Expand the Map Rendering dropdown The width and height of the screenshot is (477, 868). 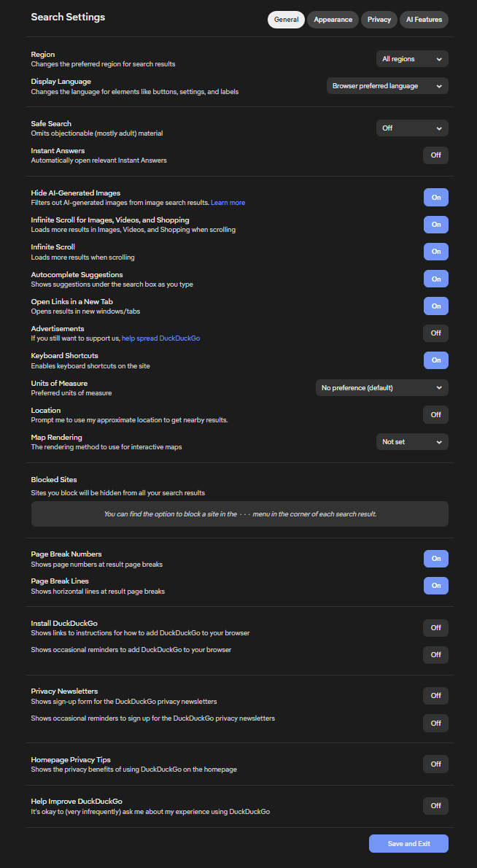point(412,442)
